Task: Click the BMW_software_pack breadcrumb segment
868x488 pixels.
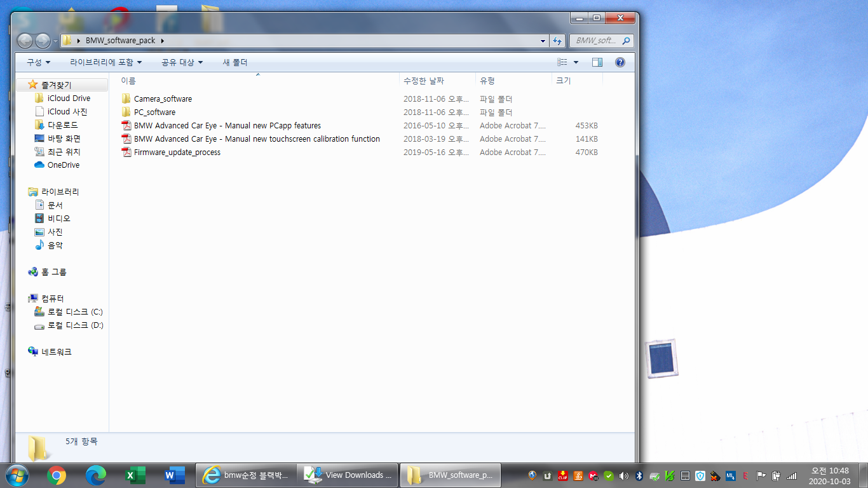Action: pyautogui.click(x=120, y=41)
